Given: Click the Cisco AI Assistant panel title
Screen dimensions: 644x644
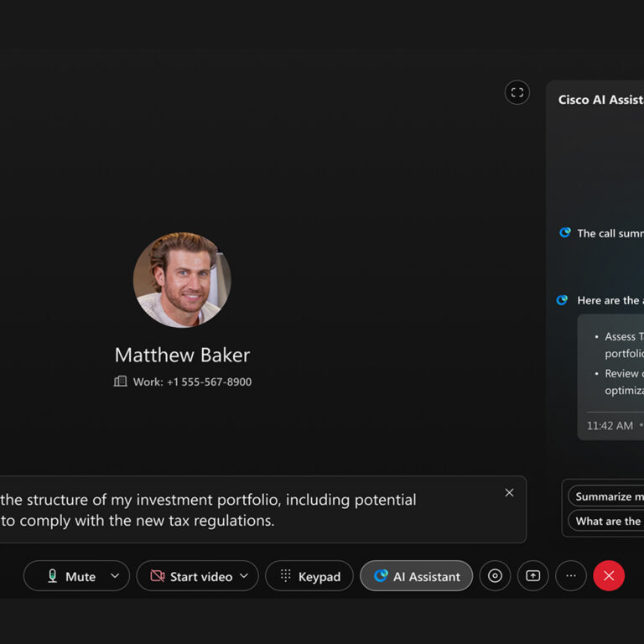Looking at the screenshot, I should (600, 100).
